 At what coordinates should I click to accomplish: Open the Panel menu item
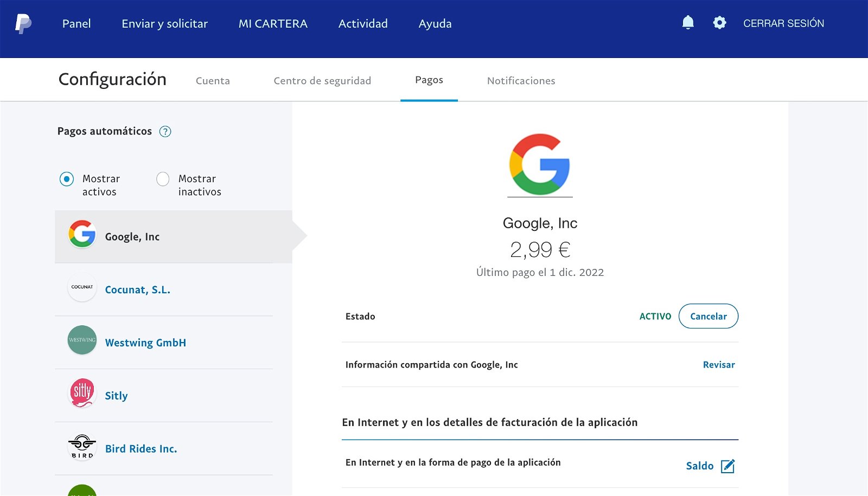(x=76, y=24)
